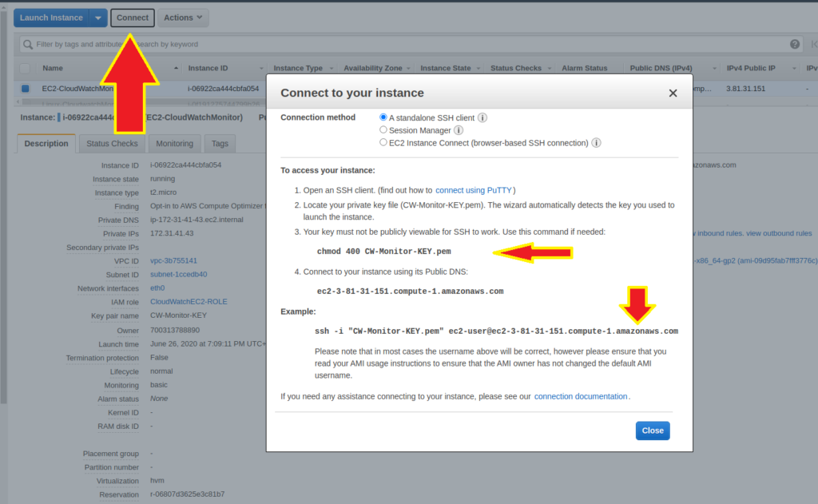Select A standalone SSH client option
This screenshot has height=504, width=818.
pyautogui.click(x=383, y=117)
